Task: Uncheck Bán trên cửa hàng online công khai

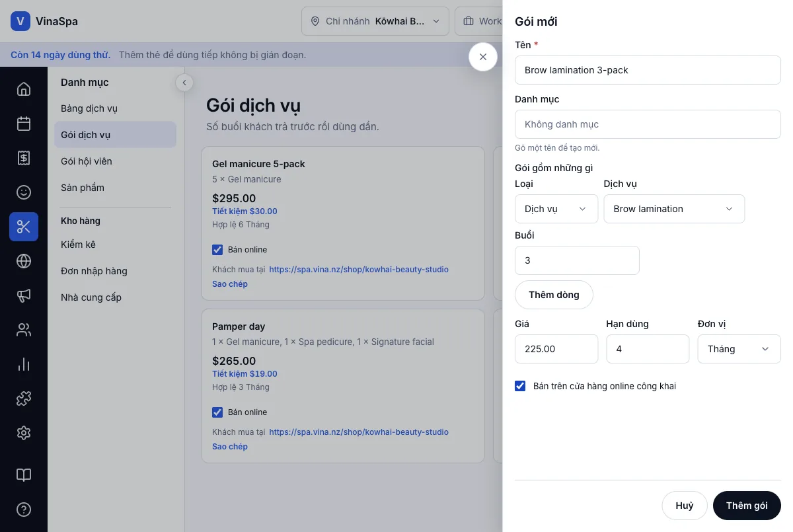Action: click(x=520, y=386)
